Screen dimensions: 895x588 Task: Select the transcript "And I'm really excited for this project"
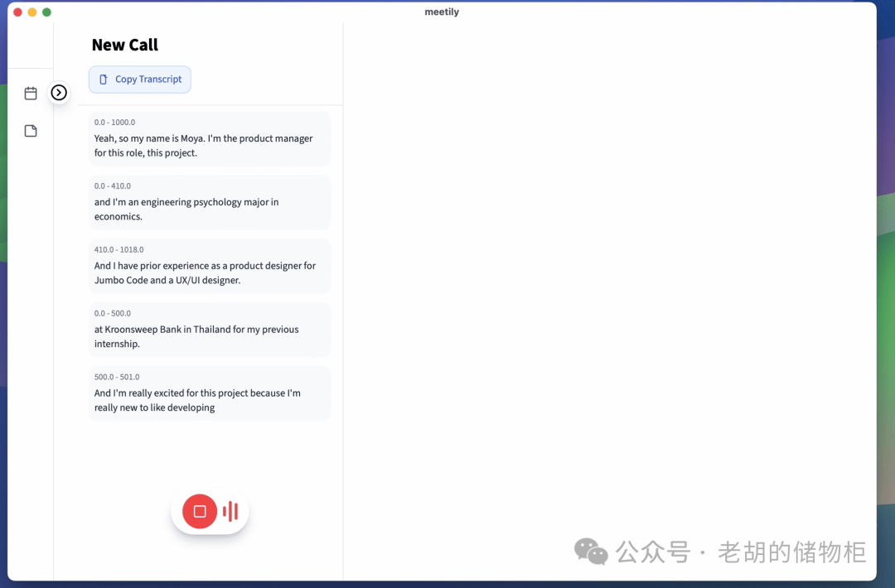tap(210, 393)
